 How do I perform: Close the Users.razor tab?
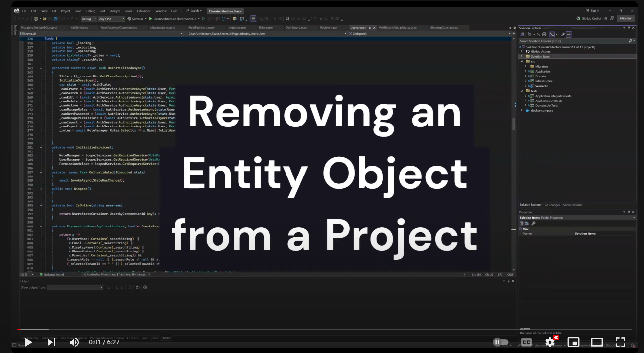click(375, 28)
